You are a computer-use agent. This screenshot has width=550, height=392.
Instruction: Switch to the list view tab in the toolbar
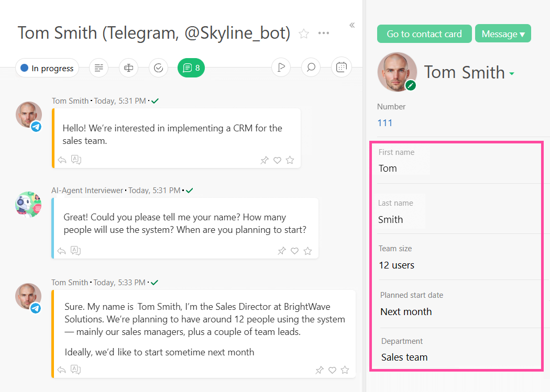tap(98, 68)
